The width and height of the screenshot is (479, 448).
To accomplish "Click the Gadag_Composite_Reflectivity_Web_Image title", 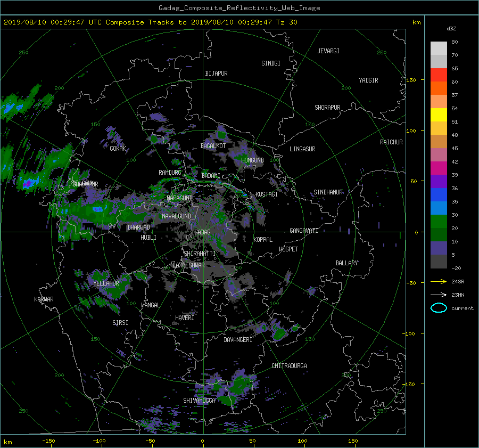I will pos(239,8).
